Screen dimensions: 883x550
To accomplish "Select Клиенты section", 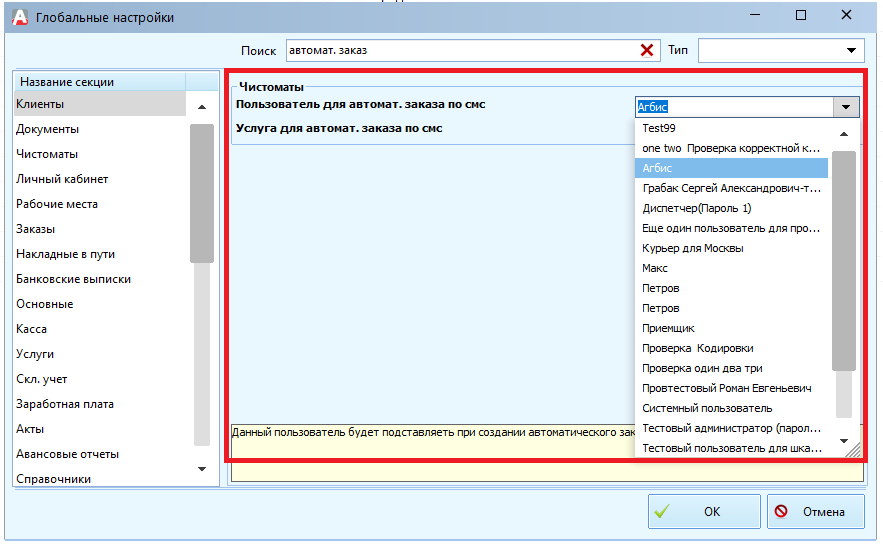I will click(x=100, y=104).
